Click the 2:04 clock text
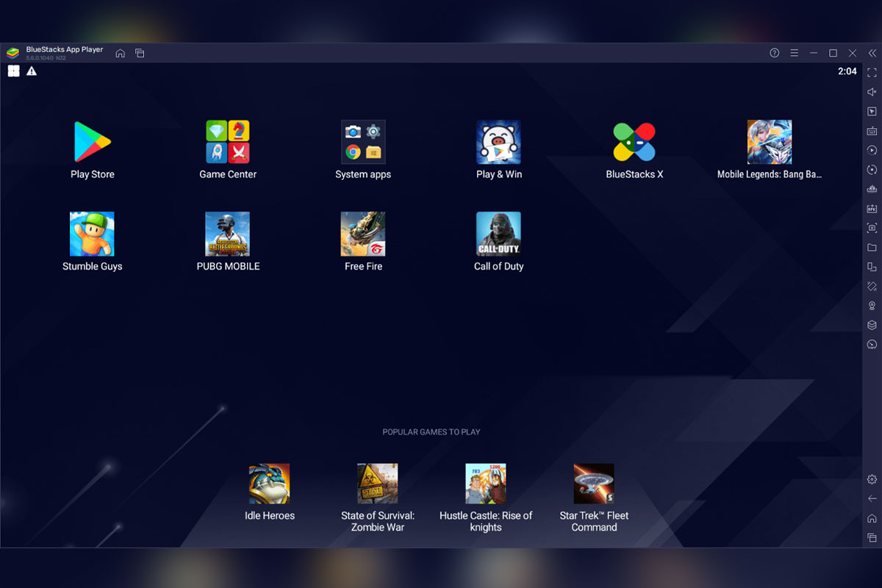 point(847,71)
